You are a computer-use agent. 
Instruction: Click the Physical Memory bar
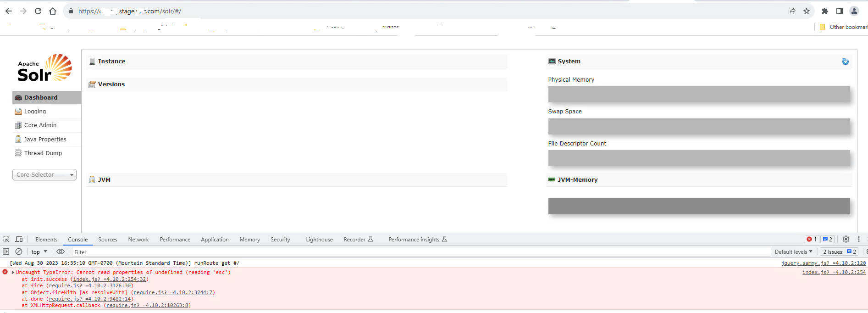pos(699,94)
